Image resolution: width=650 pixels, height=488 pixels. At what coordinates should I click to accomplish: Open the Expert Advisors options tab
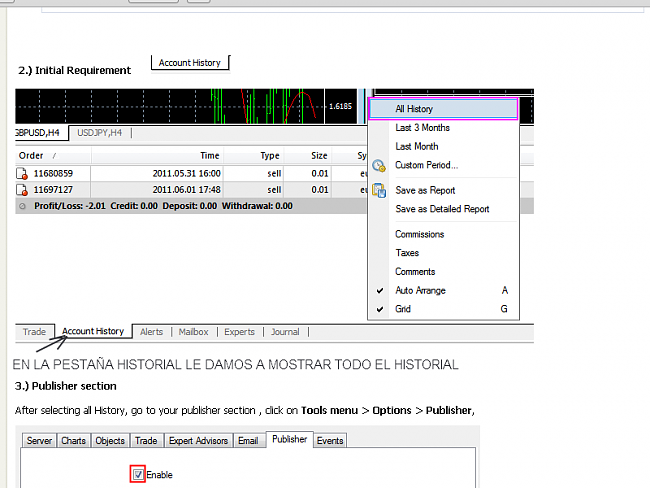pyautogui.click(x=199, y=441)
